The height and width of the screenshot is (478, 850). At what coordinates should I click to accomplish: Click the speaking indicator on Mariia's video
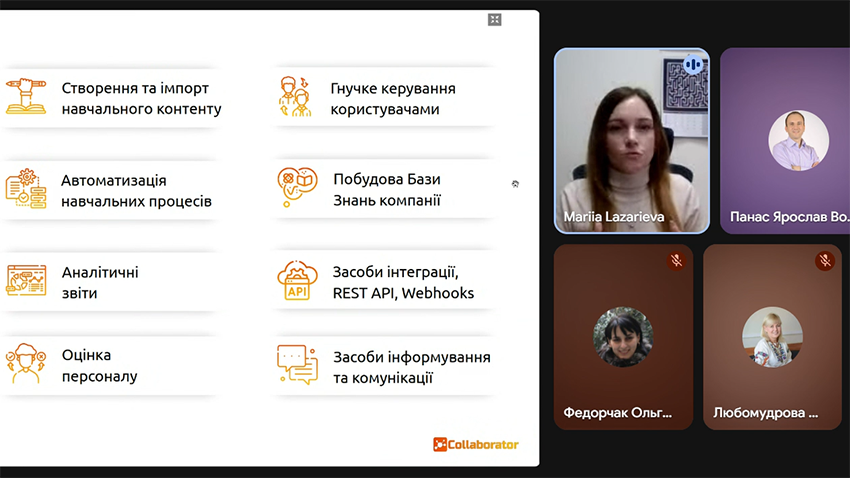point(692,65)
